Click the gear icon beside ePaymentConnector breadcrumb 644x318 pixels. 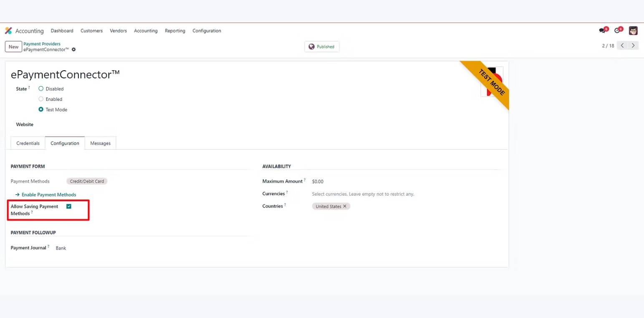pyautogui.click(x=74, y=49)
